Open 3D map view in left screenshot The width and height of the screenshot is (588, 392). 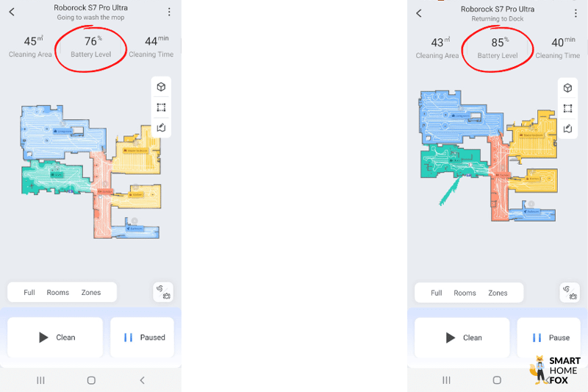click(161, 87)
